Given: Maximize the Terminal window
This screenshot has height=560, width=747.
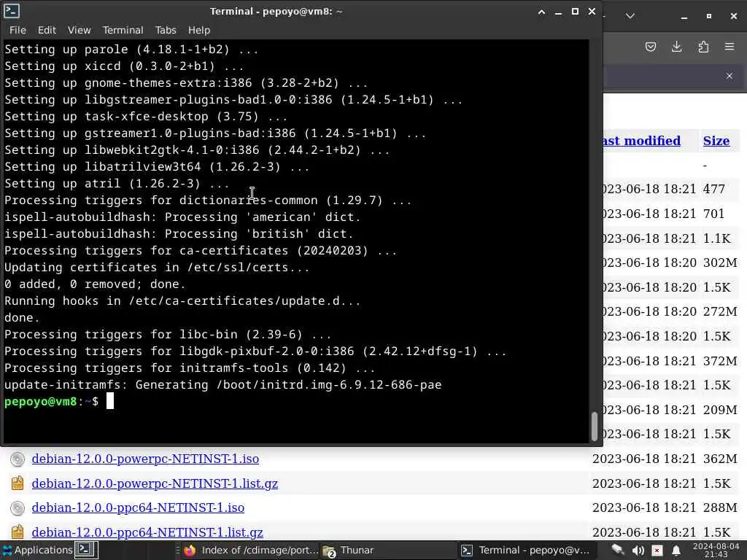Looking at the screenshot, I should pos(575,12).
